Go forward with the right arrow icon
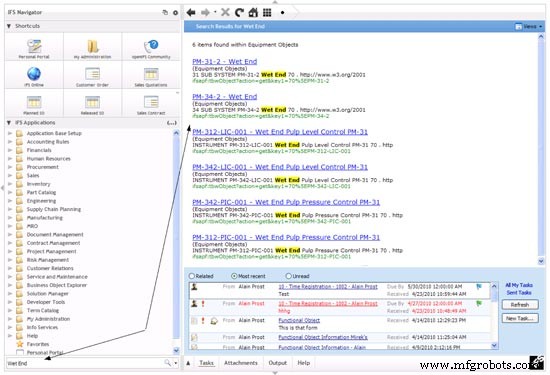 pyautogui.click(x=205, y=13)
